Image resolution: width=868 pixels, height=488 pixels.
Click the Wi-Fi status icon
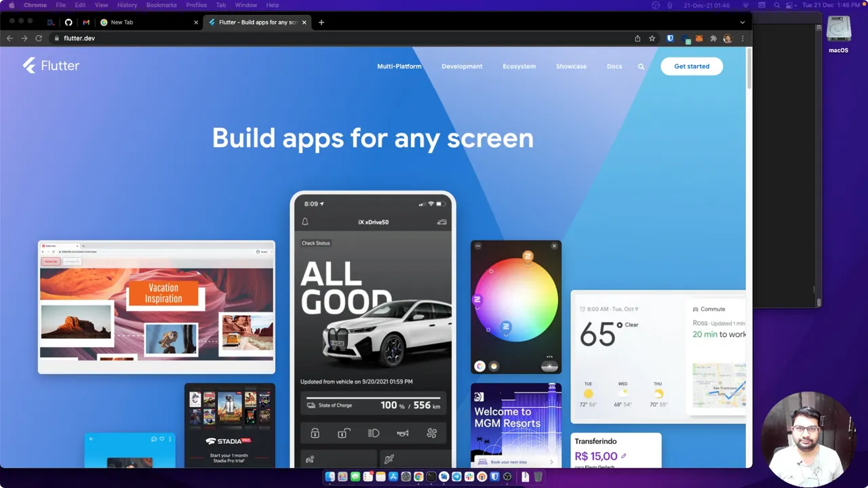point(746,5)
